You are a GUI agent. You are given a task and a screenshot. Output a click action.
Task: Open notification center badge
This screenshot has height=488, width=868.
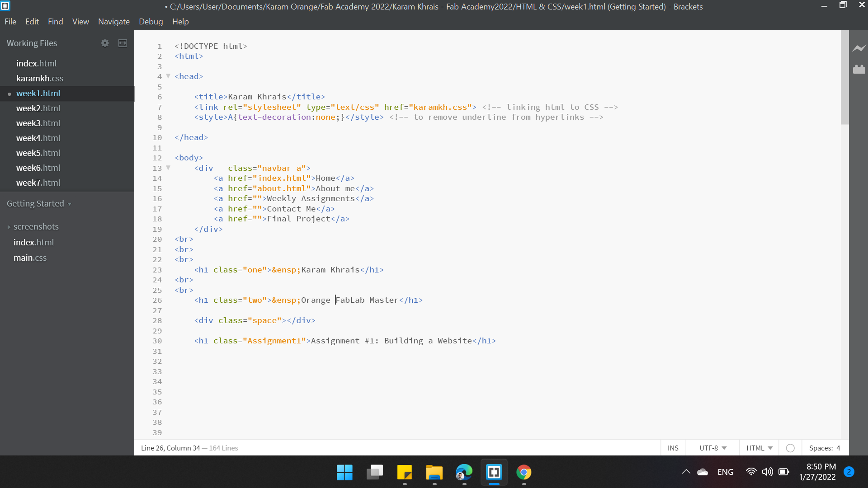coord(849,472)
